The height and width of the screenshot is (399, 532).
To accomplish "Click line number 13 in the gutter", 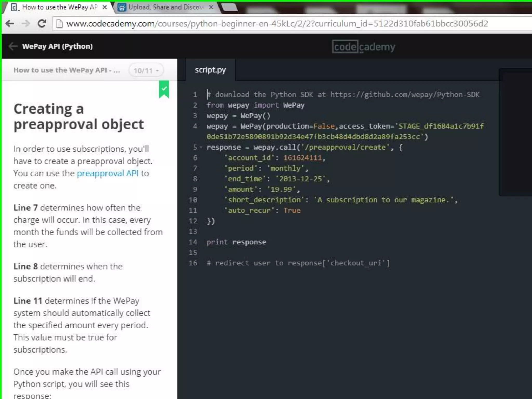I will 193,231.
